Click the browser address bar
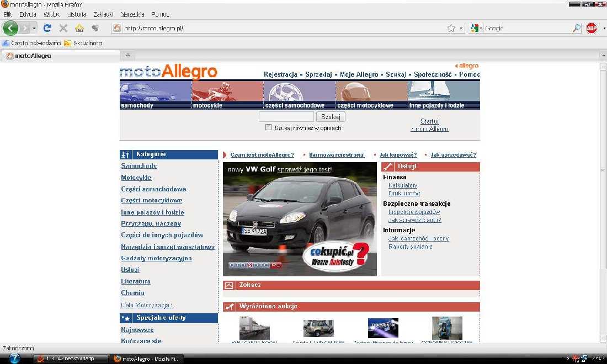Viewport: 607px width, 364px height. pos(285,28)
